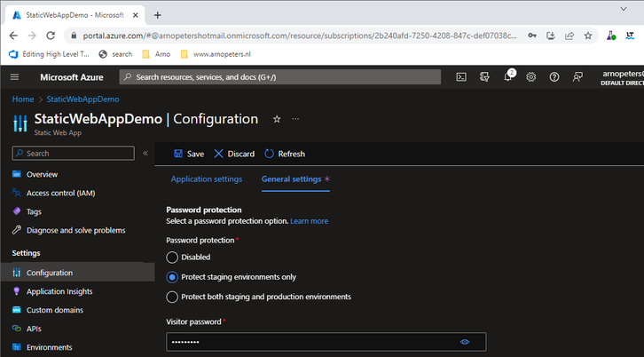Go to Home via the breadcrumb
Screen dimensions: 644x357
pos(23,99)
